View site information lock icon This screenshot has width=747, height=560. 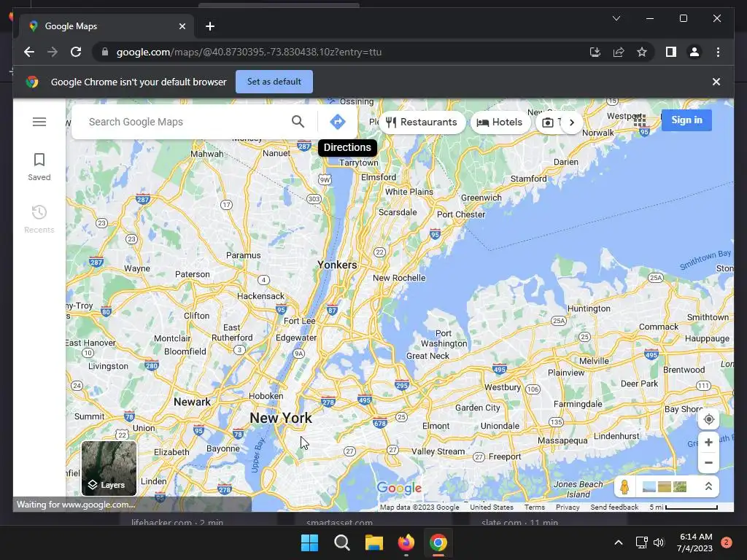pos(105,52)
